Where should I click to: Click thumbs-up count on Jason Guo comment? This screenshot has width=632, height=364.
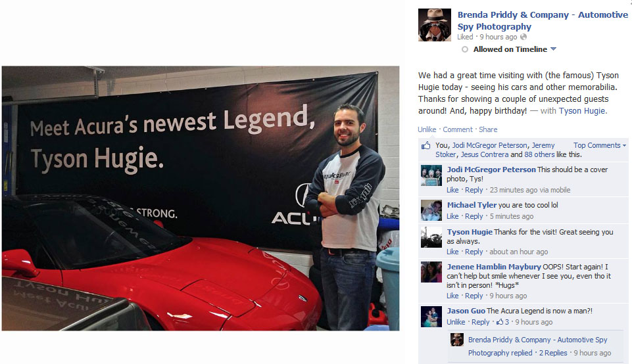coord(502,322)
